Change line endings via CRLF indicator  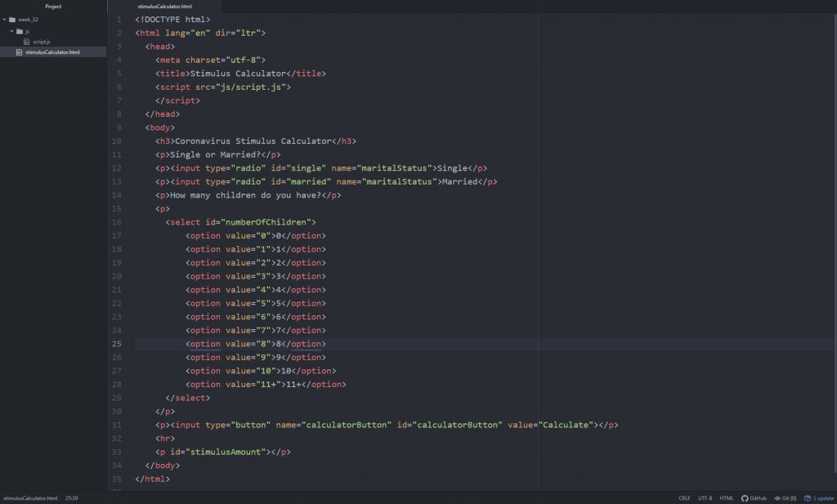pos(684,498)
